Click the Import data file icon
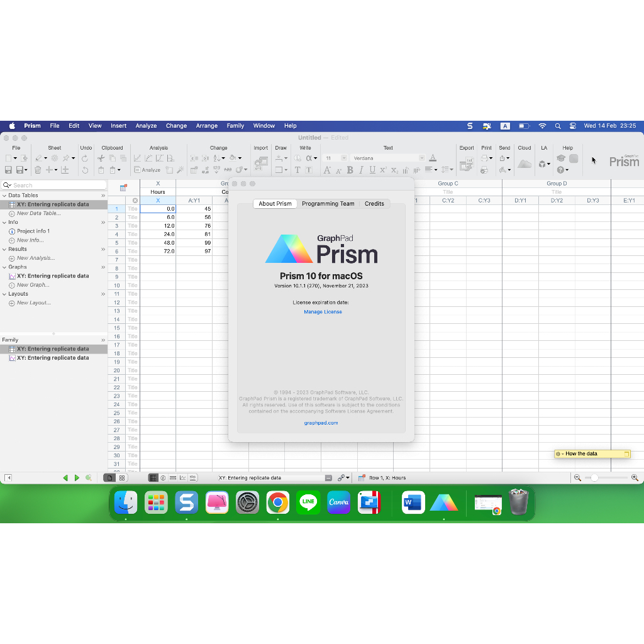 260,164
